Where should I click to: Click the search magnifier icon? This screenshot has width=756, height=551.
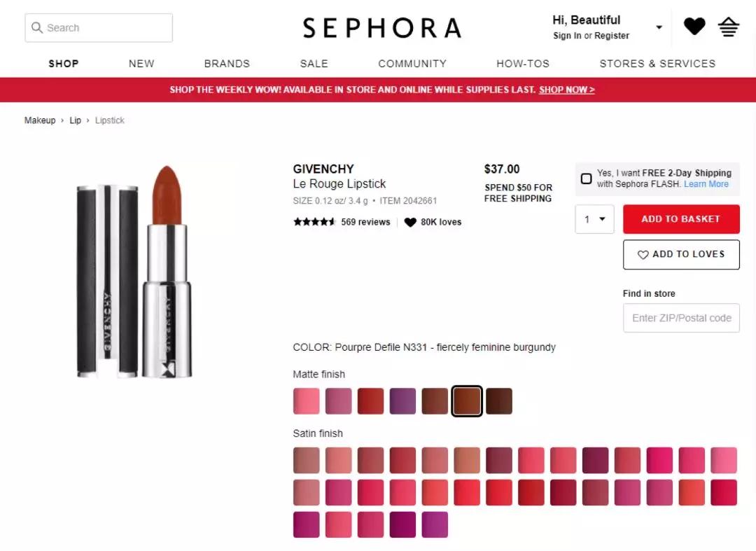37,27
